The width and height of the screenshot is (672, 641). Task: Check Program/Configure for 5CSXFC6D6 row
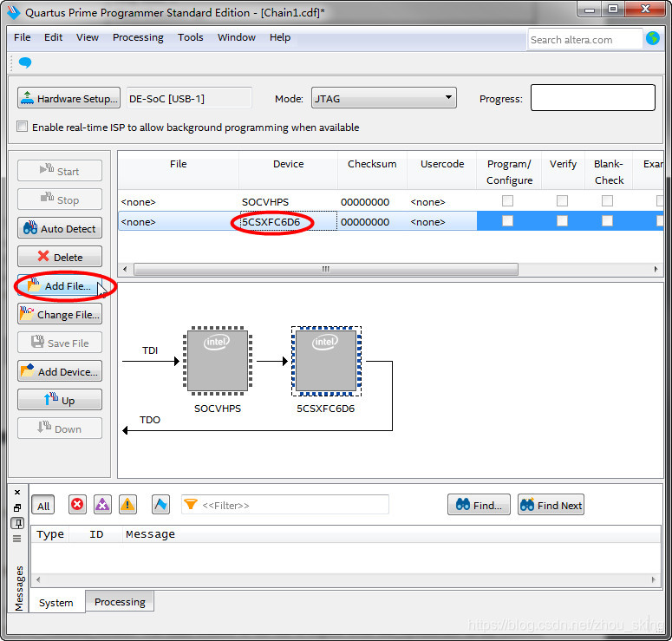click(x=507, y=221)
